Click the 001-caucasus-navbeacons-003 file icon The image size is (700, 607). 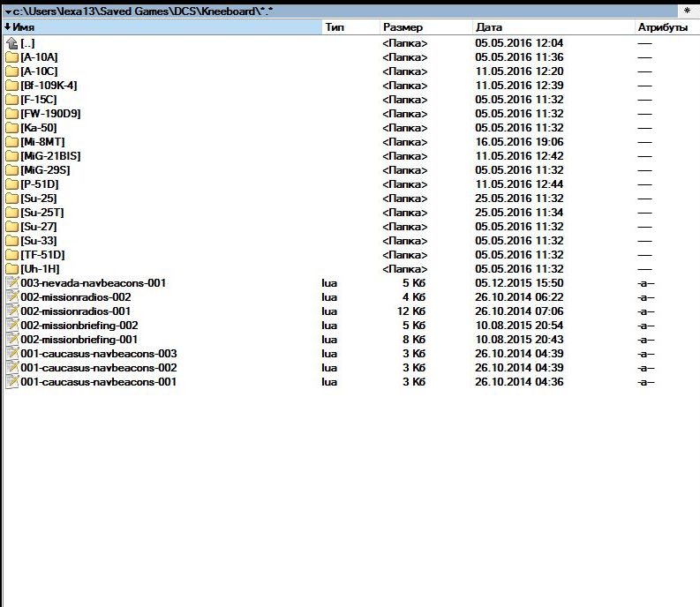tap(12, 354)
